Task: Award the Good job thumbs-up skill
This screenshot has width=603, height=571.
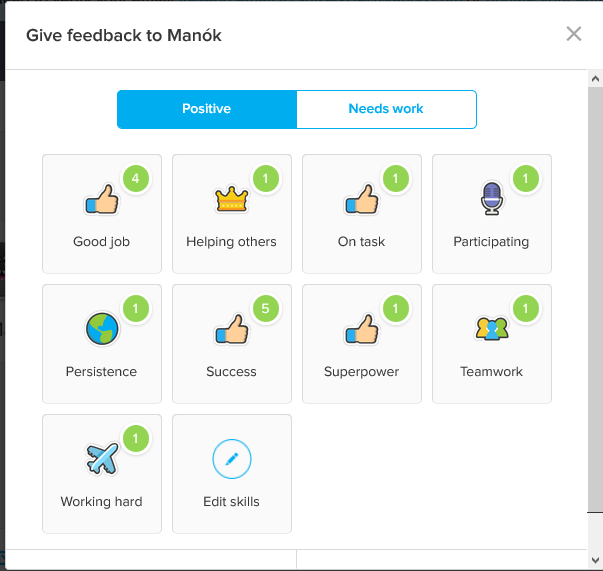Action: point(102,214)
